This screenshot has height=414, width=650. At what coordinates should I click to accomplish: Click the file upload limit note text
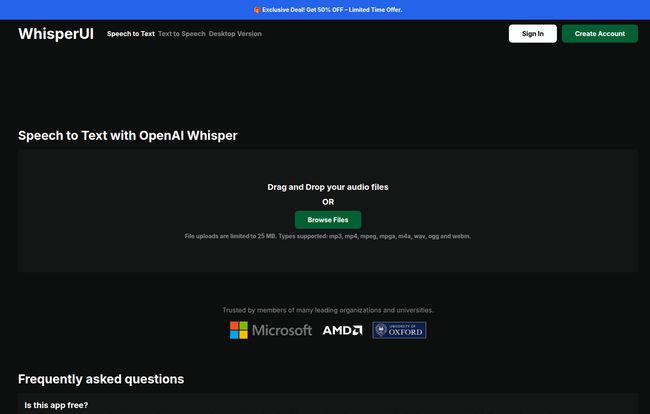click(x=327, y=236)
